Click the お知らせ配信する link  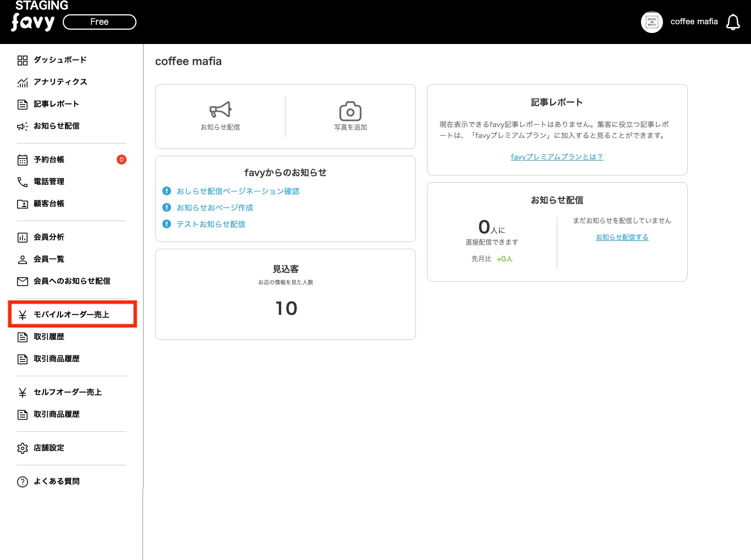[x=622, y=237]
